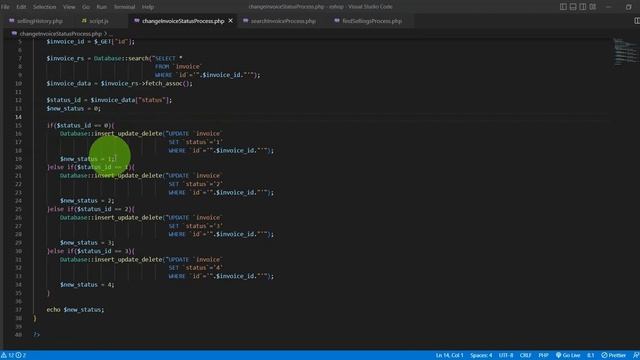Switch to findSellingsProcess.php tab

[x=372, y=21]
